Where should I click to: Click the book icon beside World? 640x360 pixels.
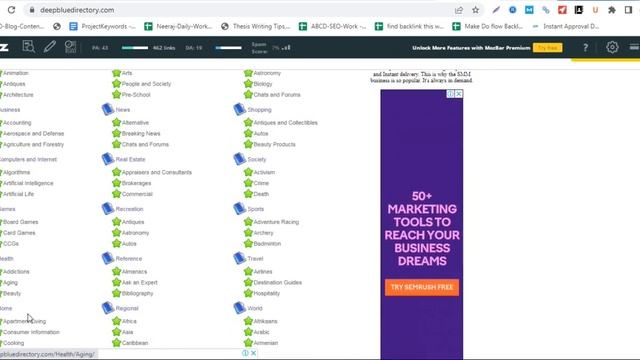(240, 308)
